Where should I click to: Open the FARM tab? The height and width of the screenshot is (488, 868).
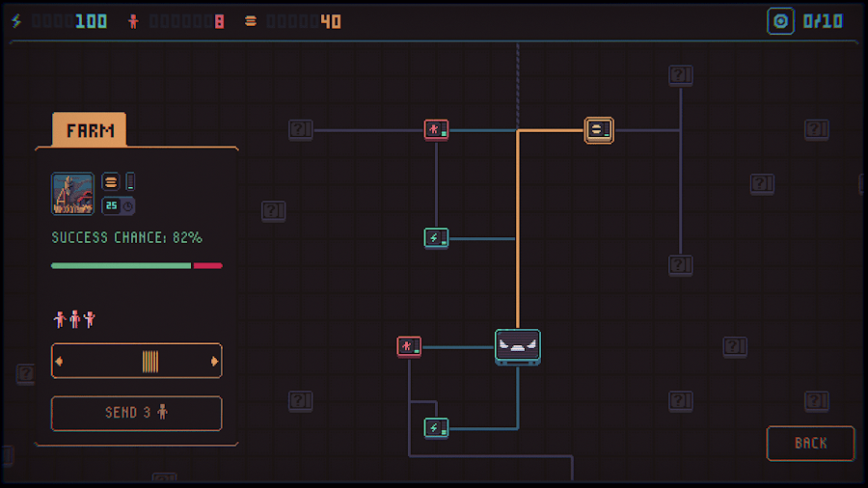point(89,131)
